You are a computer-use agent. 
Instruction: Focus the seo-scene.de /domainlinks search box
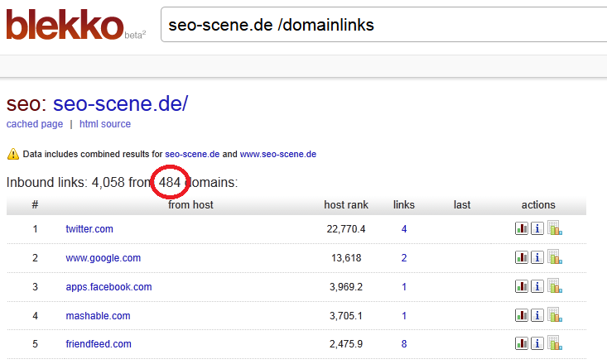(x=383, y=25)
